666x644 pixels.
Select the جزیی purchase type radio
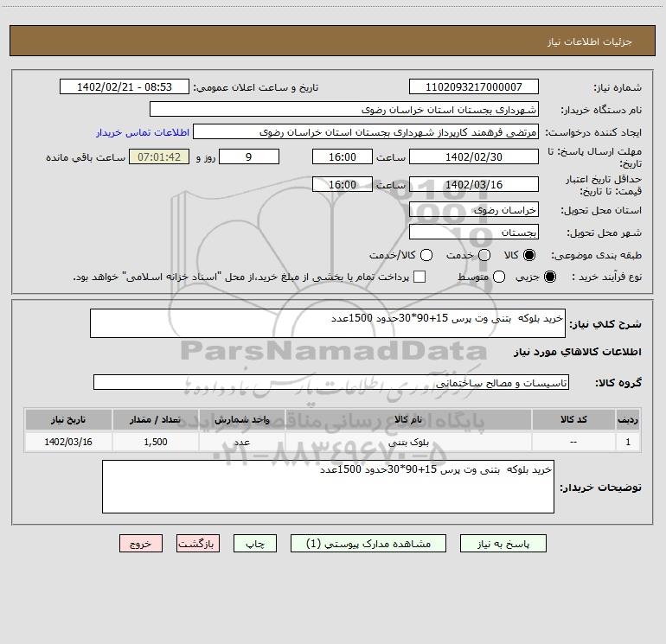point(549,277)
